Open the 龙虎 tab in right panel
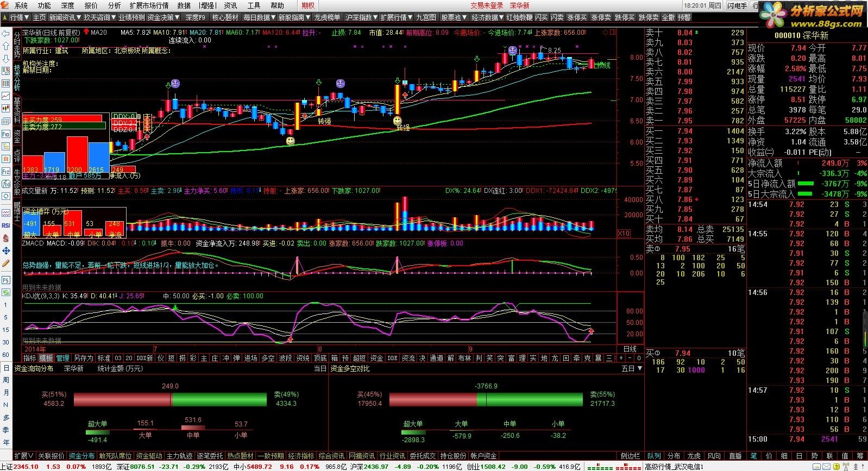The height and width of the screenshot is (471, 868). (694, 456)
